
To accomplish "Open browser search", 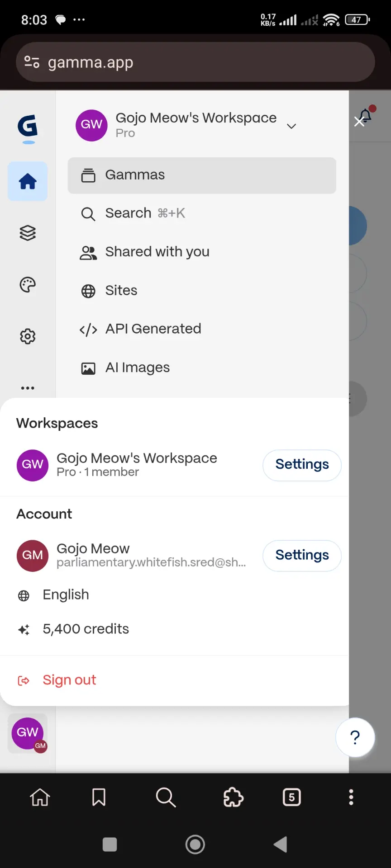I will click(166, 797).
